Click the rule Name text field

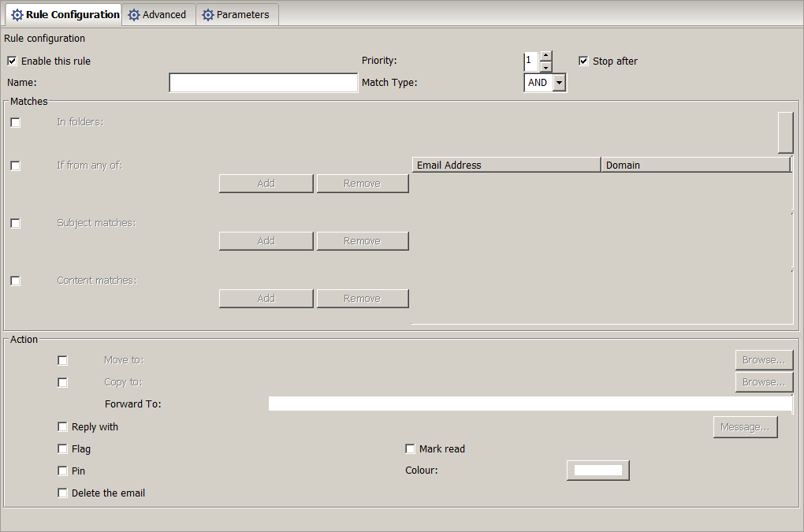[263, 83]
